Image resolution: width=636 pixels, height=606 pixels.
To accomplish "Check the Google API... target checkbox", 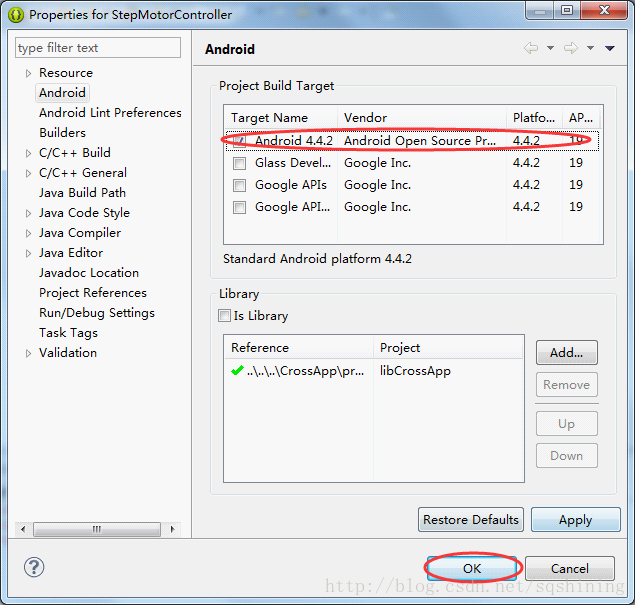I will 239,207.
